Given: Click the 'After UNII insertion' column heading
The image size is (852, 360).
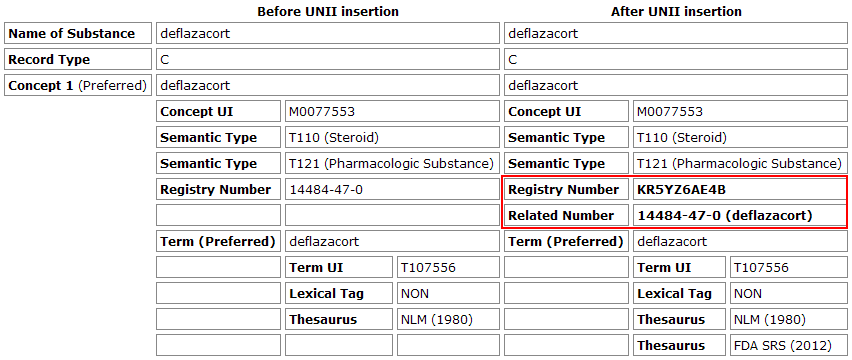Looking at the screenshot, I should pos(676,11).
